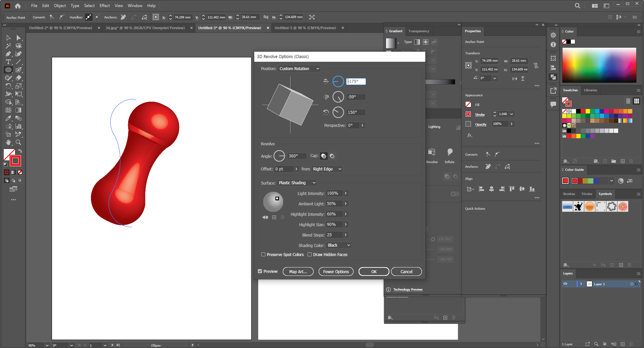This screenshot has height=348, width=644.
Task: Click the red base color in Color Guide
Action: 566,181
